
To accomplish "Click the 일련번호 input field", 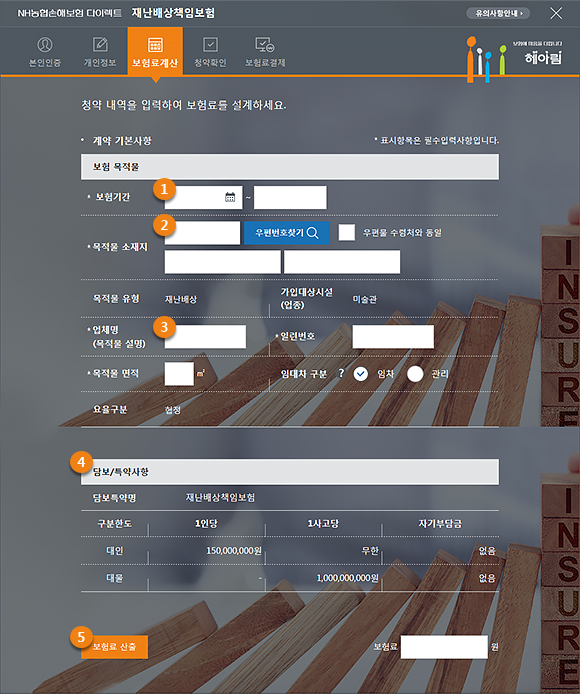I will tap(393, 337).
